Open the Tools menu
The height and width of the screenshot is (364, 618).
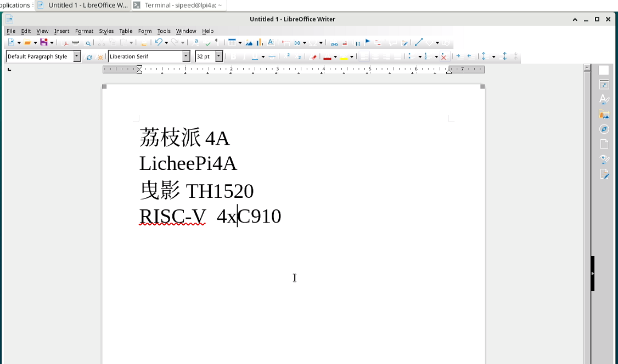click(x=164, y=31)
